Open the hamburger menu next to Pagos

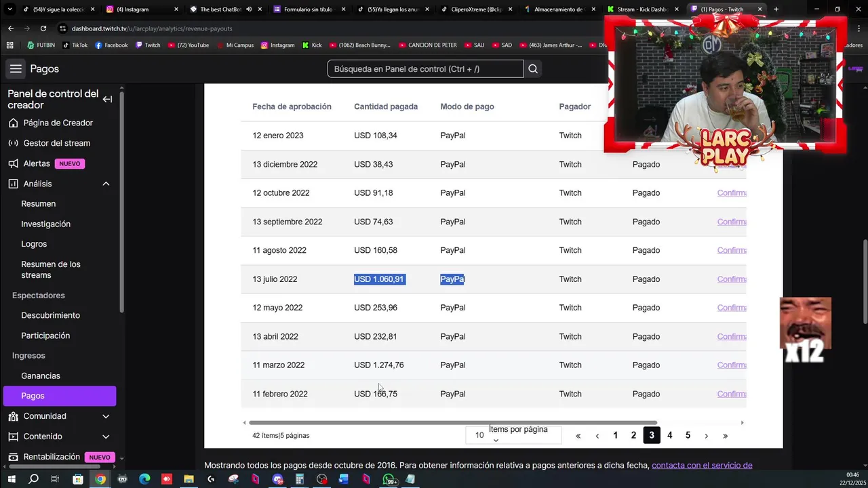[16, 68]
